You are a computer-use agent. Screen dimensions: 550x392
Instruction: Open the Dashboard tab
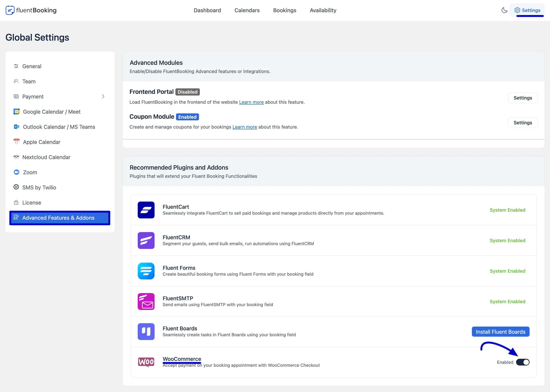point(207,10)
